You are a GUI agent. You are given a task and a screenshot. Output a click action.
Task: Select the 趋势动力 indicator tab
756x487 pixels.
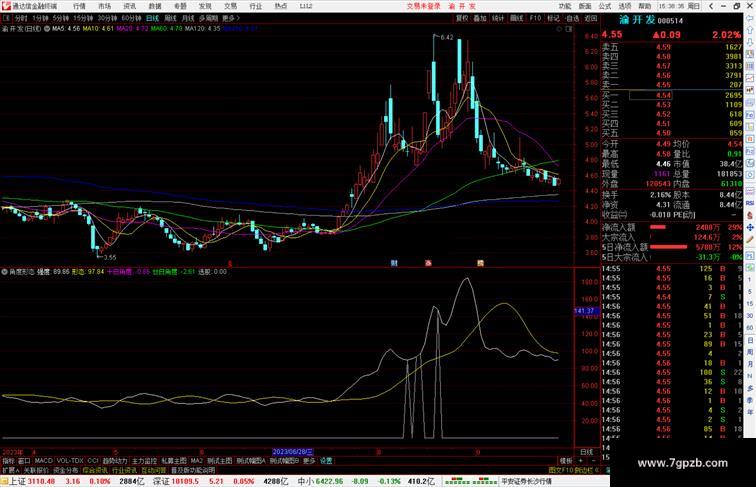point(115,461)
